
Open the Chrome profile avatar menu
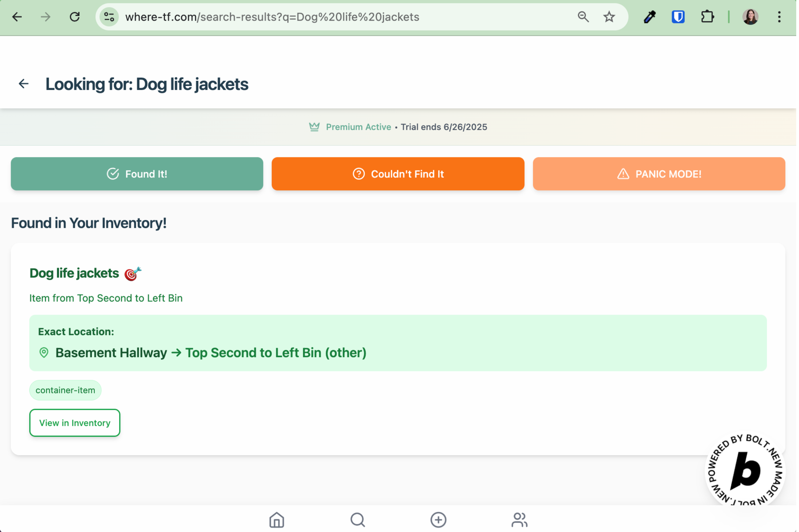pyautogui.click(x=750, y=17)
